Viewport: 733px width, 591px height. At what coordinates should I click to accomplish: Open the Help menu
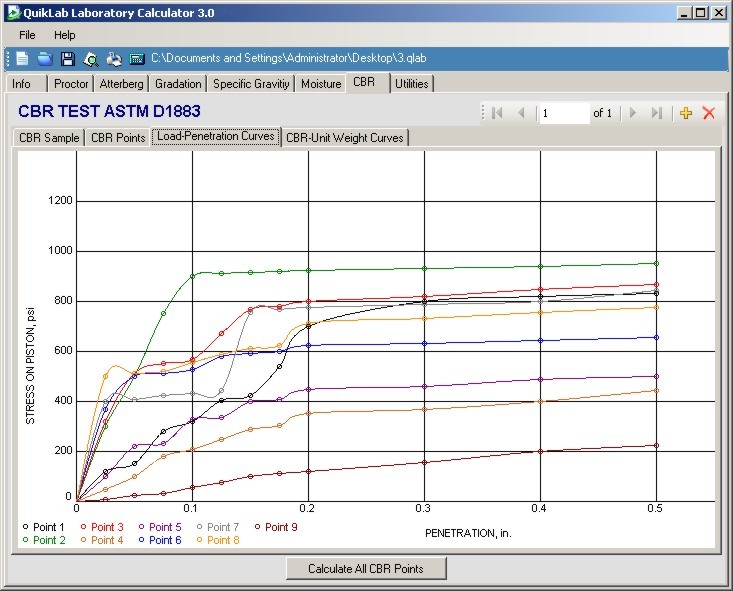[64, 35]
